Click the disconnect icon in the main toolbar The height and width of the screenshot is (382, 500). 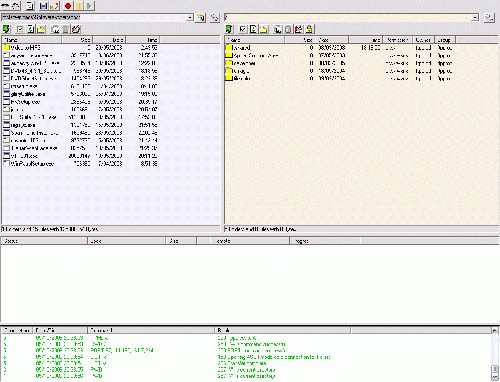point(16,5)
